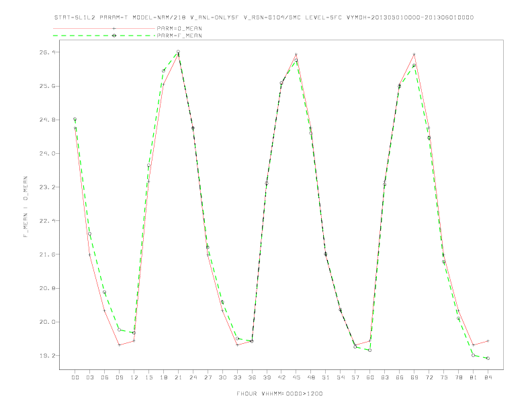Click the 66 x-axis hour label
This screenshot has width=532, height=411.
tap(400, 377)
